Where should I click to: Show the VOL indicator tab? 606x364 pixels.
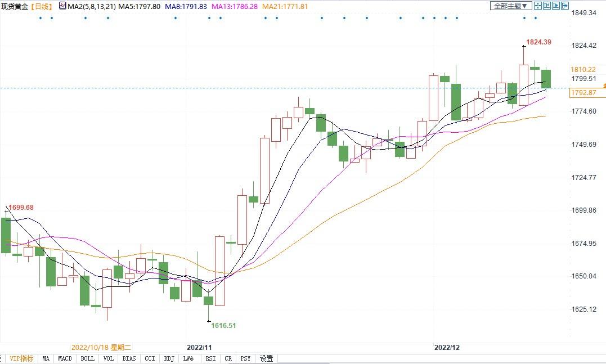tap(109, 358)
